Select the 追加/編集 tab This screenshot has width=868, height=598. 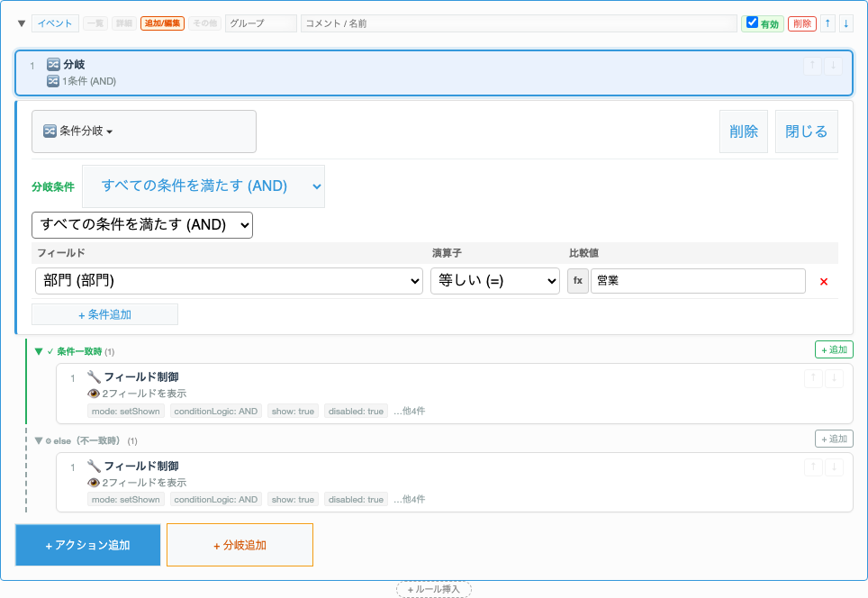tap(163, 23)
